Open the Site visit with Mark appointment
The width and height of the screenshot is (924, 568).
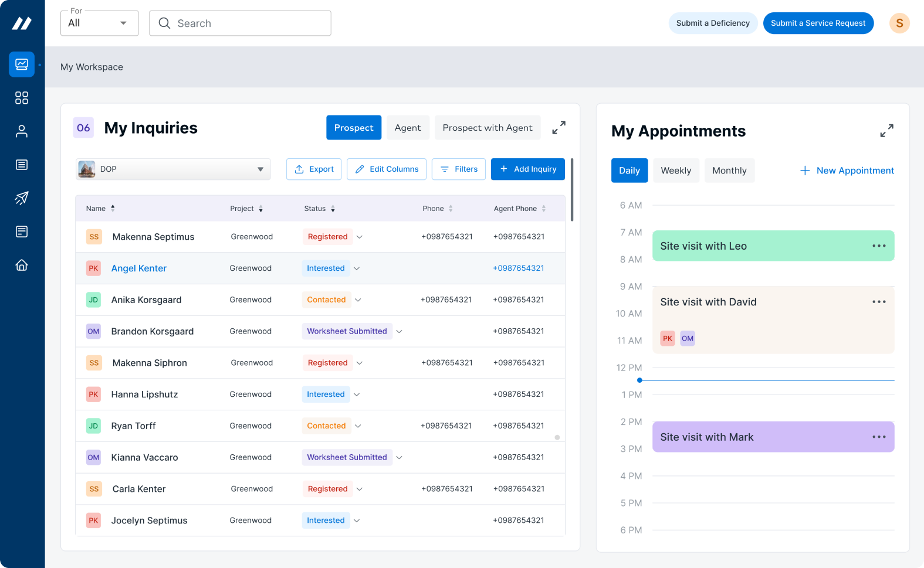pyautogui.click(x=773, y=437)
